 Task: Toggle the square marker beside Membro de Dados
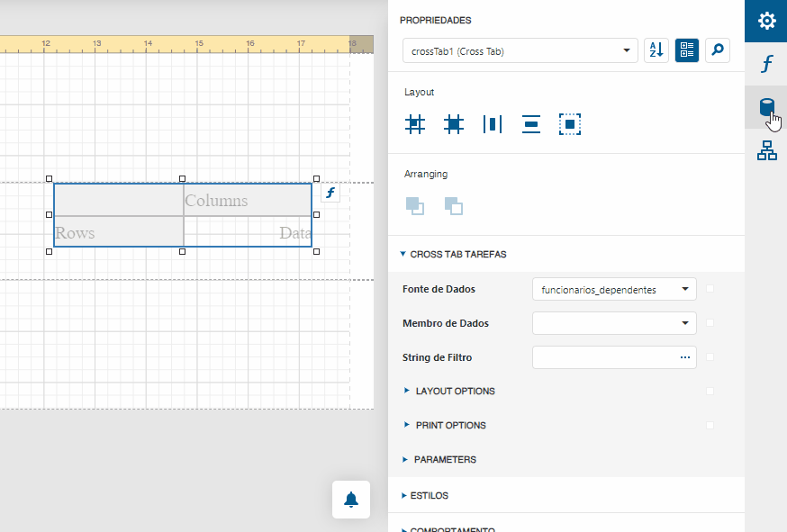pyautogui.click(x=710, y=322)
